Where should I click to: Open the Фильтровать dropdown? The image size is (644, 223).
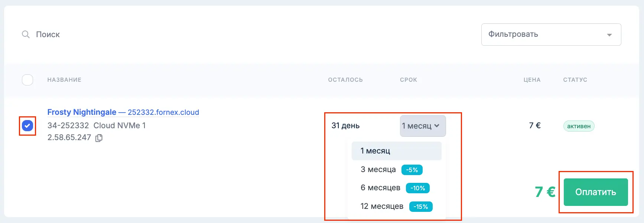tap(551, 35)
